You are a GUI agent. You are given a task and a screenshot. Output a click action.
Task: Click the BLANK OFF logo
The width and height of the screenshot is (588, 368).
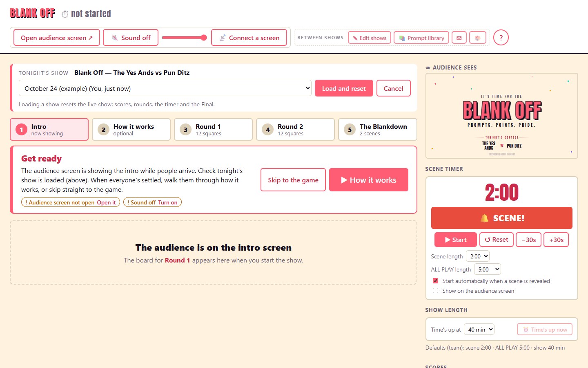click(x=33, y=13)
